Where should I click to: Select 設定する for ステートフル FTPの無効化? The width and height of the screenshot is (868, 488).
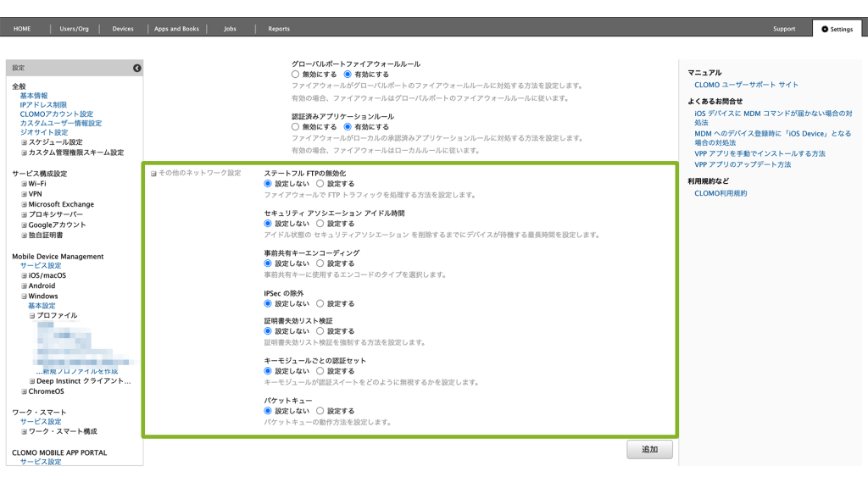320,183
